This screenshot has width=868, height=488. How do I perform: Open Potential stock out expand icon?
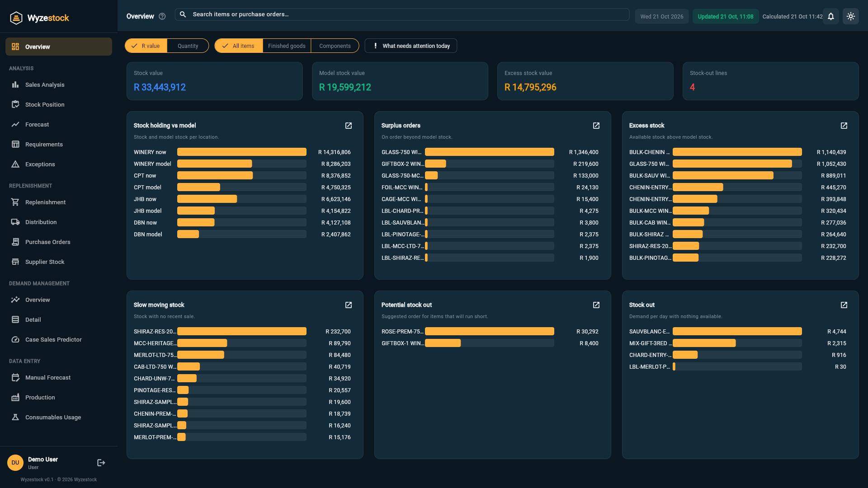pos(596,305)
